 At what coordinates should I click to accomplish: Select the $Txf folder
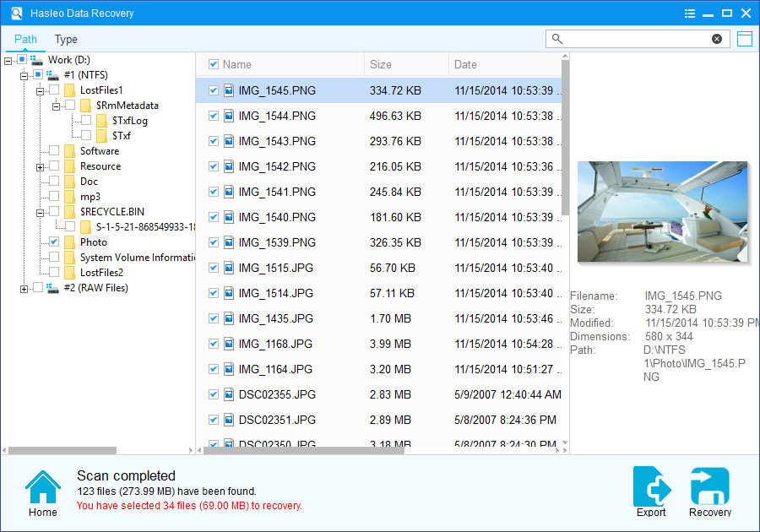coord(121,136)
